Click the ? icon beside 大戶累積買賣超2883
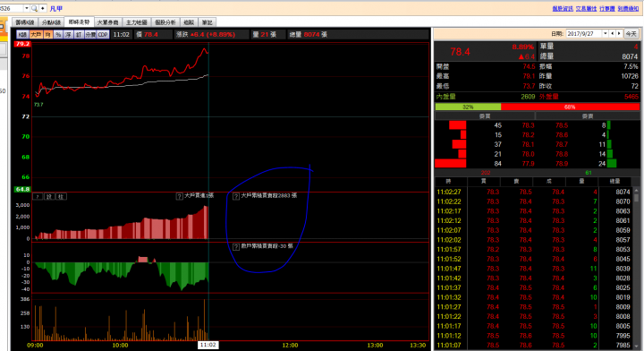The width and height of the screenshot is (644, 351). 236,196
